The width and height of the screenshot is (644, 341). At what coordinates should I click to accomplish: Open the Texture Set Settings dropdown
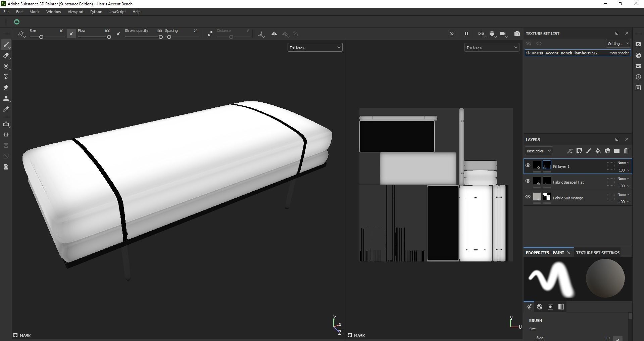click(x=618, y=44)
